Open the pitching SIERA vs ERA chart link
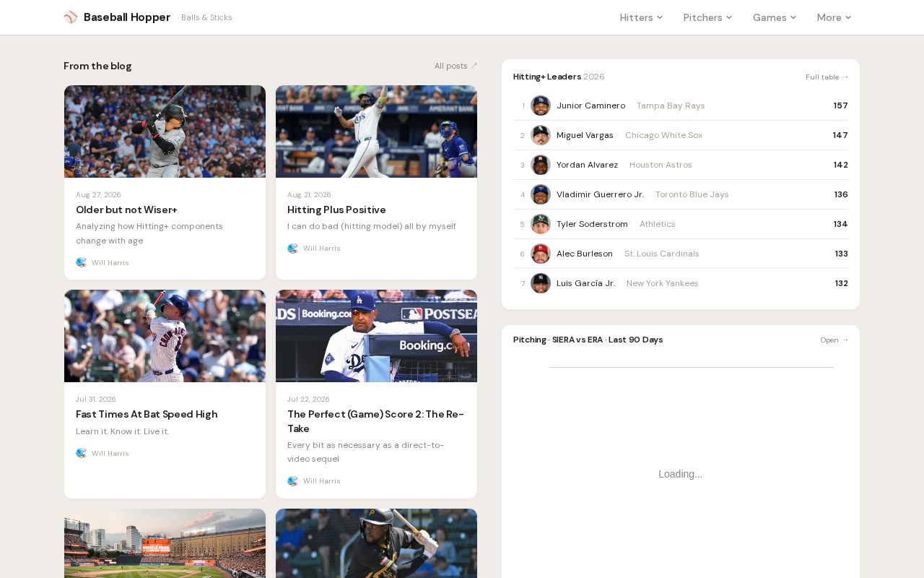The width and height of the screenshot is (924, 578). pyautogui.click(x=834, y=340)
